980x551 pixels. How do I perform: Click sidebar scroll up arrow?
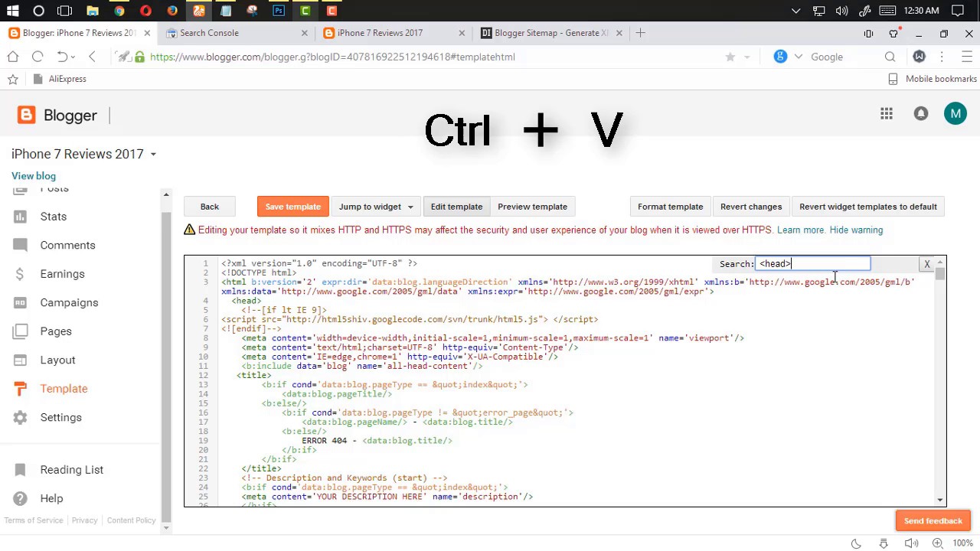[x=166, y=195]
